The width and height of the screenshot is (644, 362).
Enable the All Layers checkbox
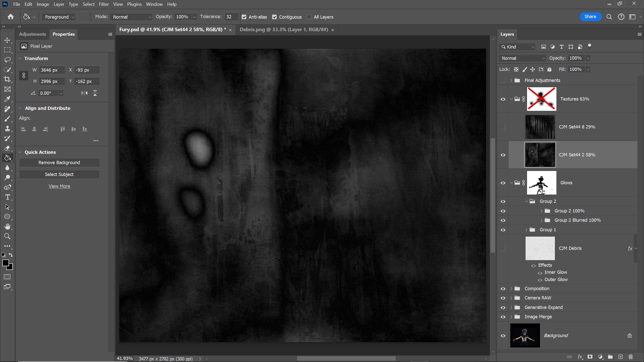tap(309, 17)
